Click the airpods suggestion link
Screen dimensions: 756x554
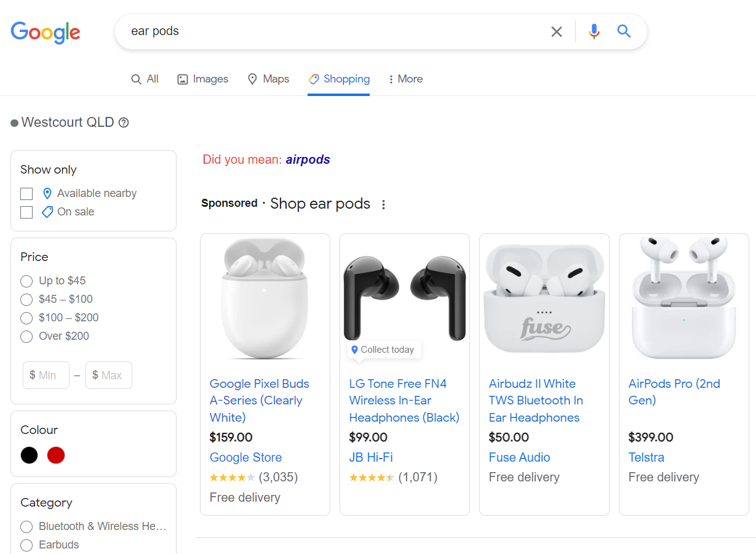point(308,160)
